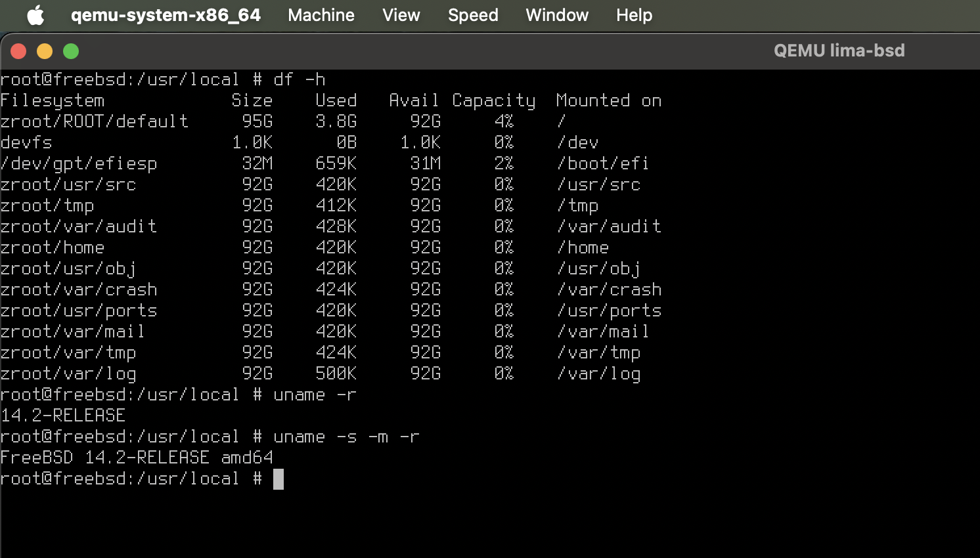Click the 3.8G used value
The height and width of the screenshot is (558, 980).
click(x=336, y=121)
